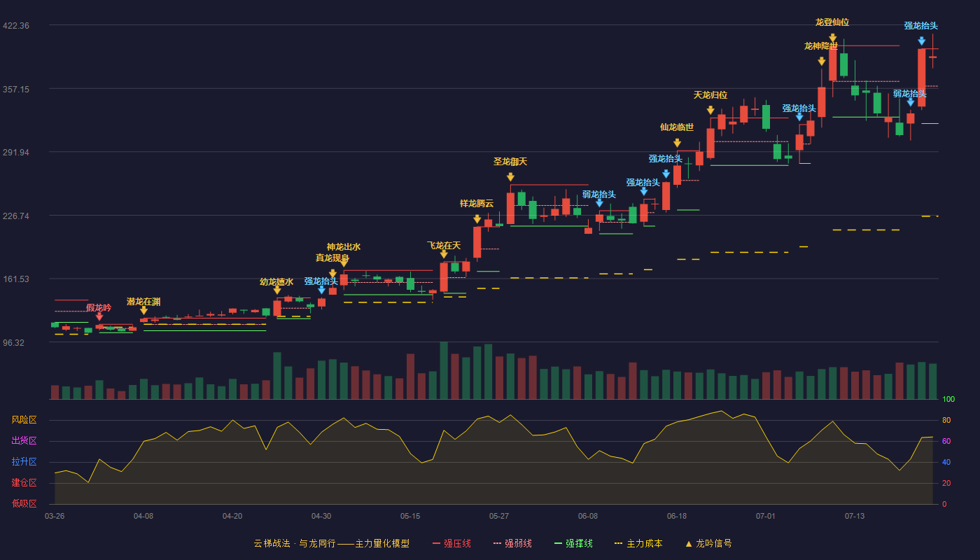Click the 风险区 zone label

click(x=24, y=420)
